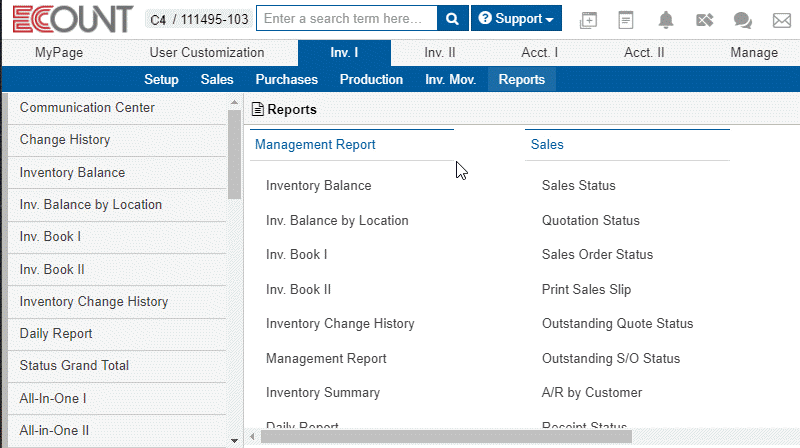The image size is (800, 448).
Task: Open Inv. Book II in the sidebar
Action: click(x=117, y=269)
